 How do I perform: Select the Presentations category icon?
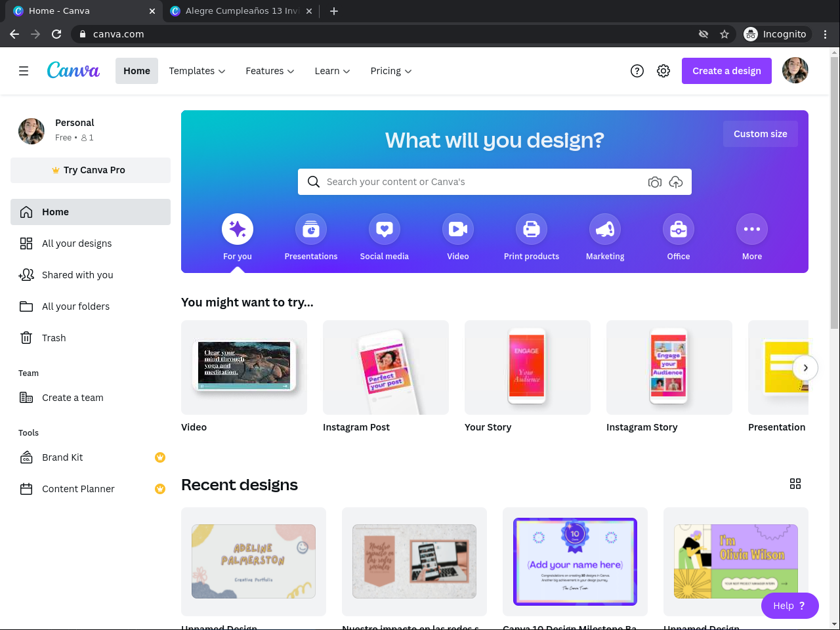tap(311, 229)
